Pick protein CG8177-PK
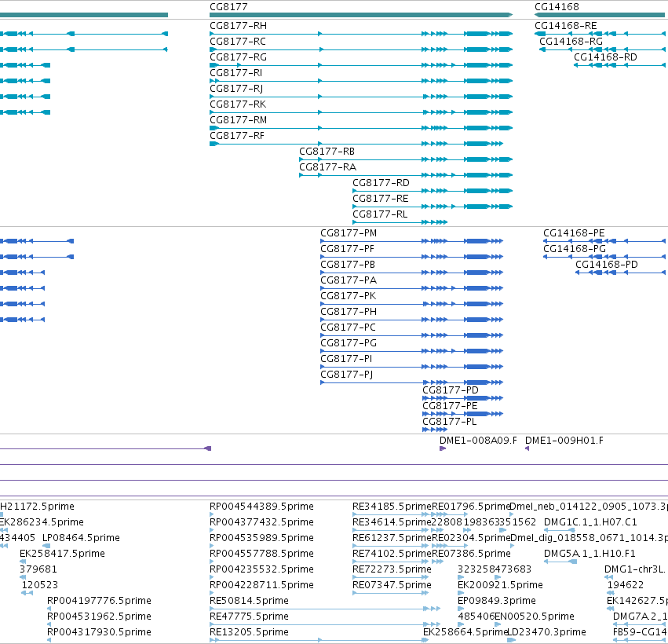Image resolution: width=668 pixels, height=644 pixels. click(348, 296)
